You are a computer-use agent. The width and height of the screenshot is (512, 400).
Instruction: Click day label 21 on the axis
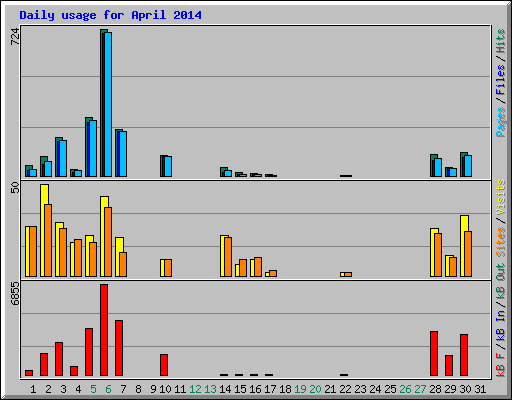(330, 389)
